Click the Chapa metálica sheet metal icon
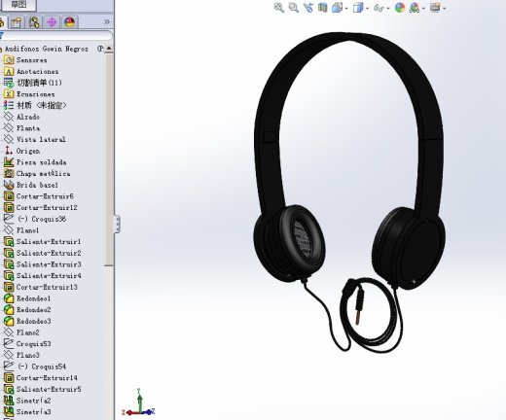This screenshot has height=420, width=506. point(9,174)
